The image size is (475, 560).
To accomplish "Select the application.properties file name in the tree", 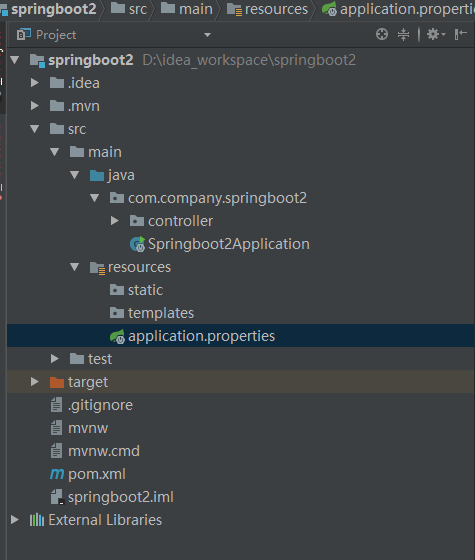I will 201,336.
